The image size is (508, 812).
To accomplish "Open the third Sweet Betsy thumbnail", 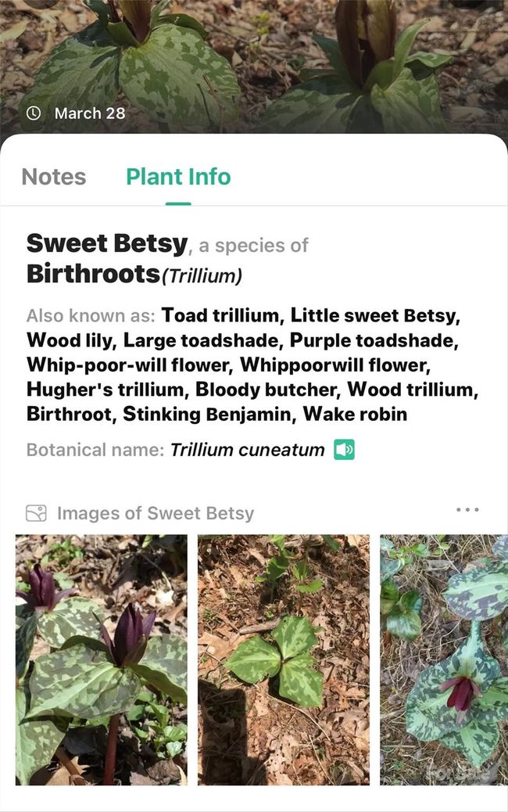I will click(x=443, y=659).
